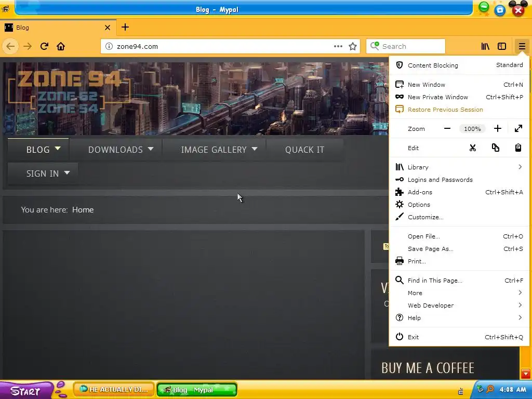Paste using the clipboard icon
The width and height of the screenshot is (532, 399).
[x=518, y=148]
